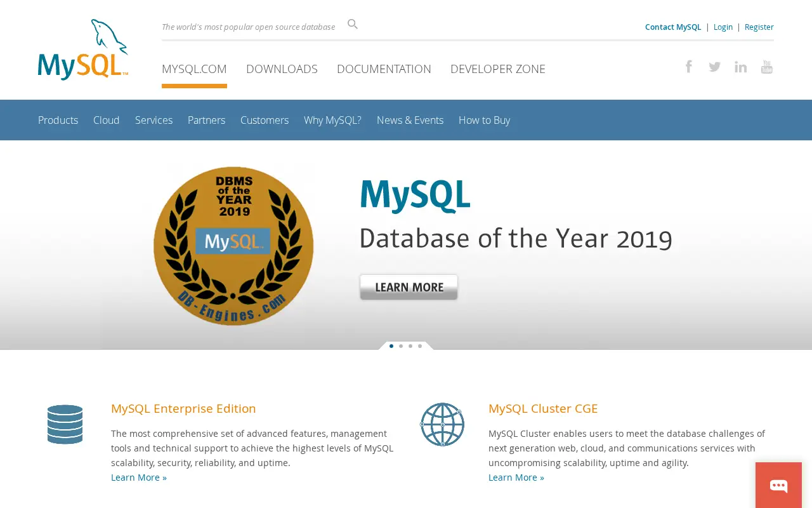Open the Products menu
This screenshot has height=508, width=812.
point(58,120)
